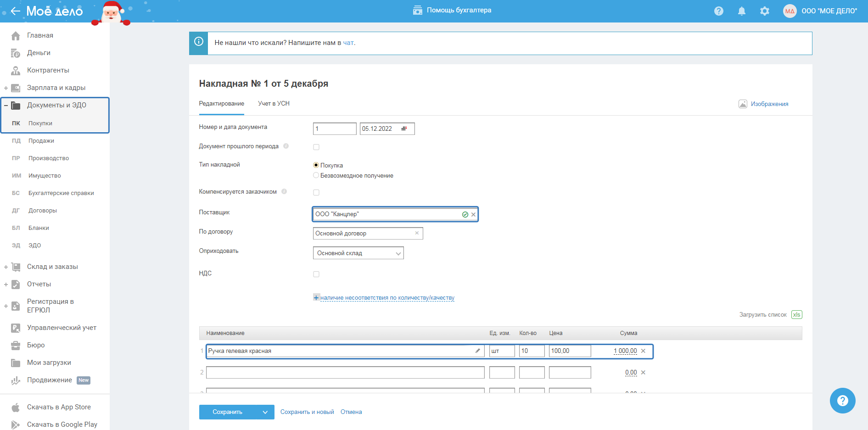
Task: Toggle Документ прошлого периода checkbox
Action: pyautogui.click(x=316, y=147)
